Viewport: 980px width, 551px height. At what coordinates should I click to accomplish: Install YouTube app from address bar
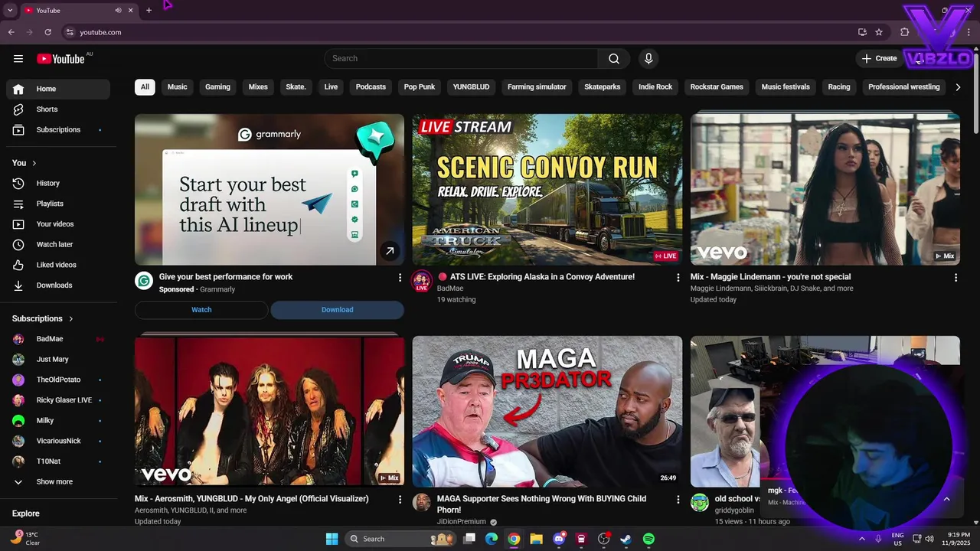[x=862, y=32]
